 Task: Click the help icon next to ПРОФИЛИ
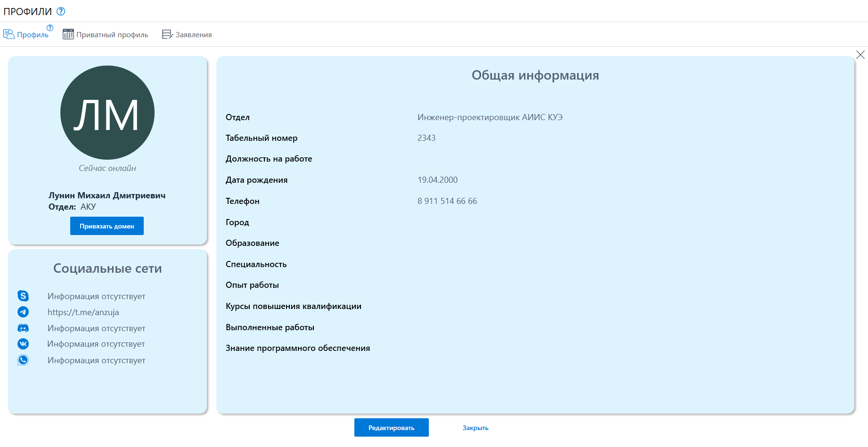point(61,11)
